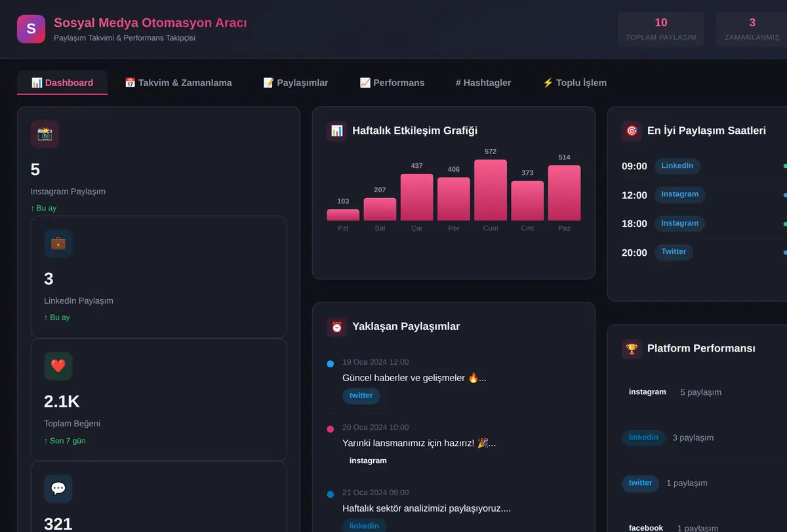Image resolution: width=787 pixels, height=532 pixels.
Task: Click the Pzt bar showing 103
Action: pos(343,215)
